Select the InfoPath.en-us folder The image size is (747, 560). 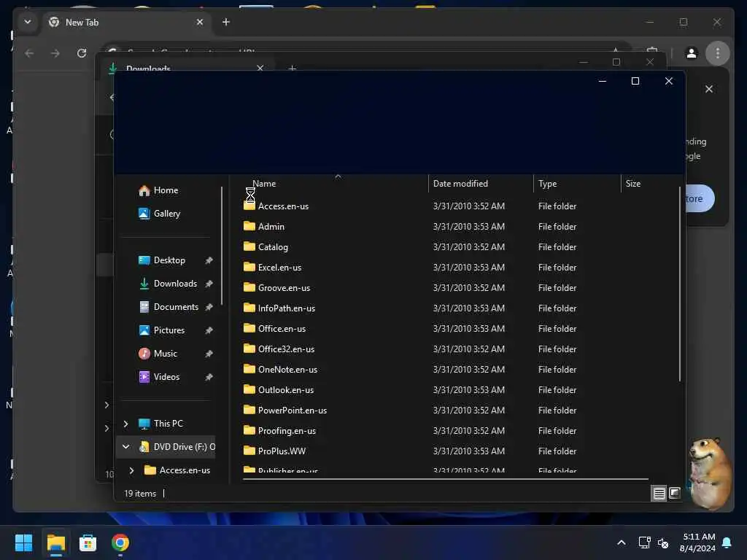point(286,308)
